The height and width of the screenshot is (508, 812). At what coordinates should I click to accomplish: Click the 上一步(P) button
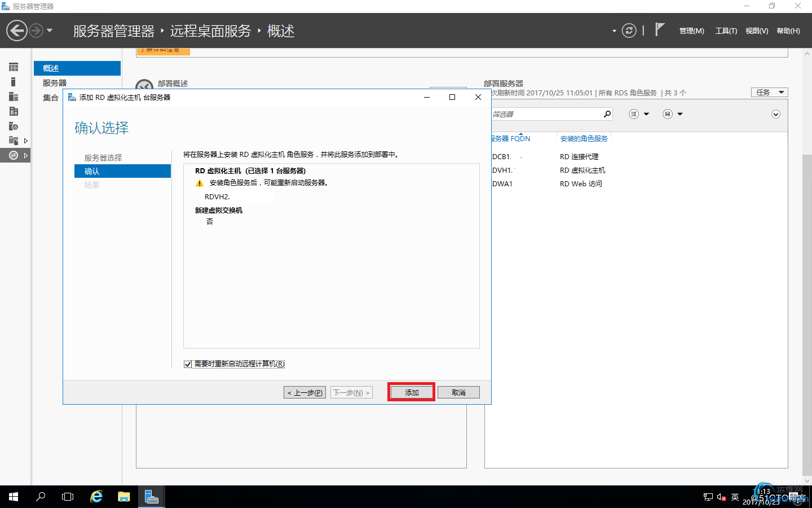pos(304,392)
